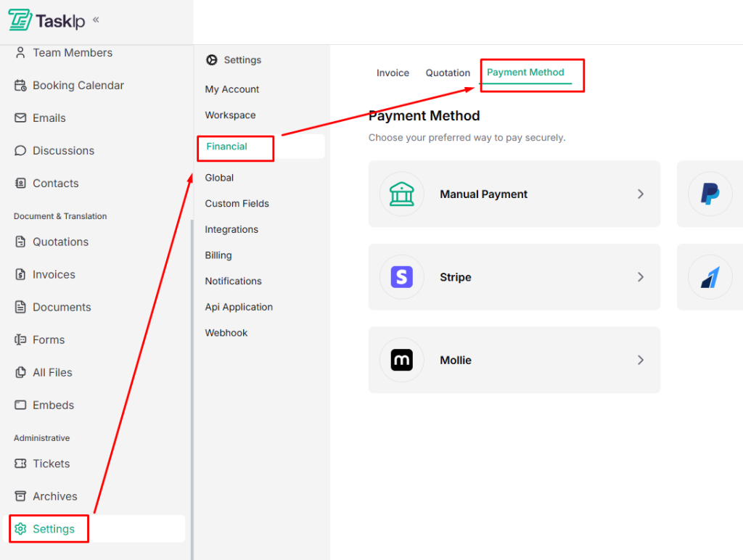Screen dimensions: 743x560
Task: Switch to the Invoice tab
Action: (393, 73)
